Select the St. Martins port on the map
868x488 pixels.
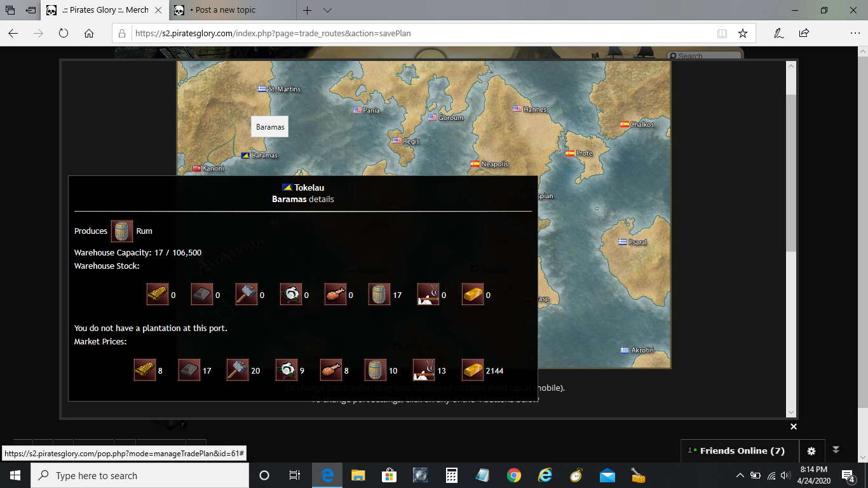pyautogui.click(x=279, y=89)
